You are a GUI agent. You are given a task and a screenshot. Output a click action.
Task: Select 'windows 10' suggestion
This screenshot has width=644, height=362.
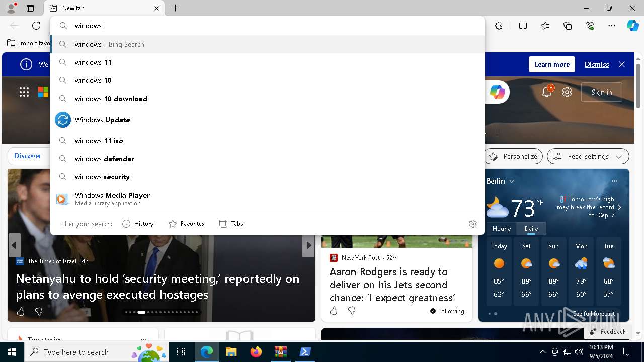click(x=268, y=80)
